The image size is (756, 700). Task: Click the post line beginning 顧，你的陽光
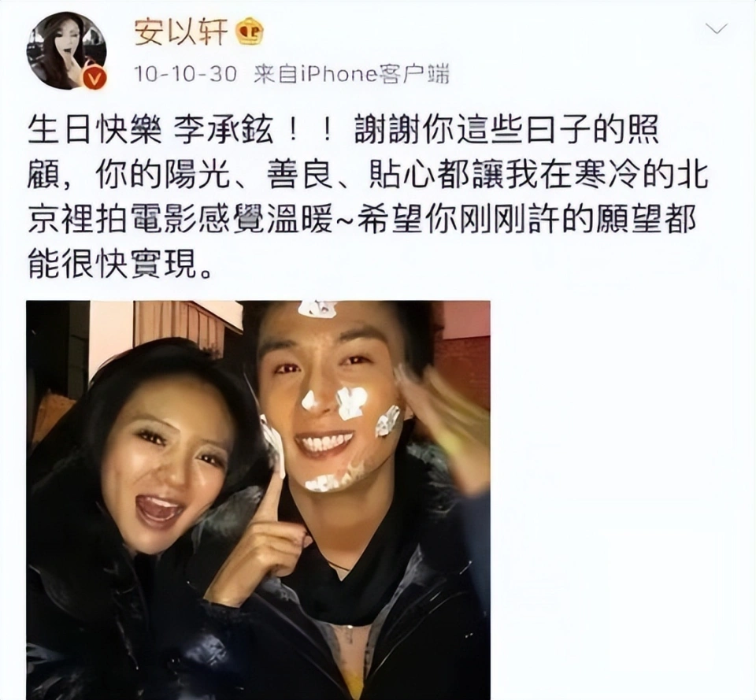(368, 173)
